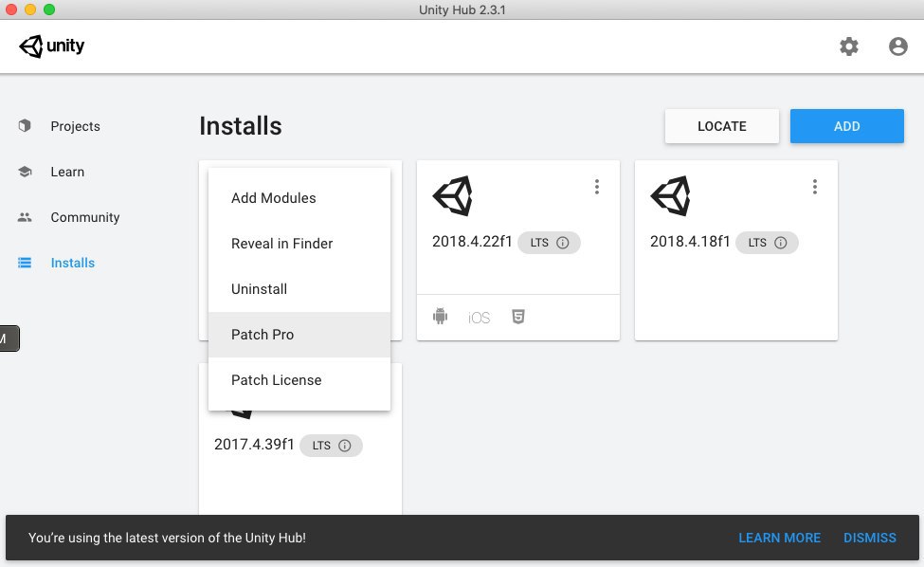Click Unity logo on 2018.4.22f1 card
924x567 pixels.
click(453, 195)
